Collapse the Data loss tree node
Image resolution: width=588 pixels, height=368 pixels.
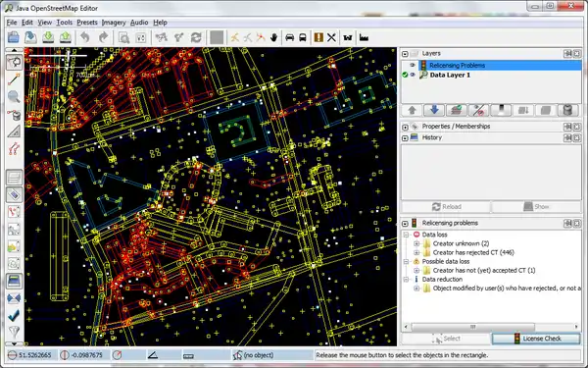point(406,235)
